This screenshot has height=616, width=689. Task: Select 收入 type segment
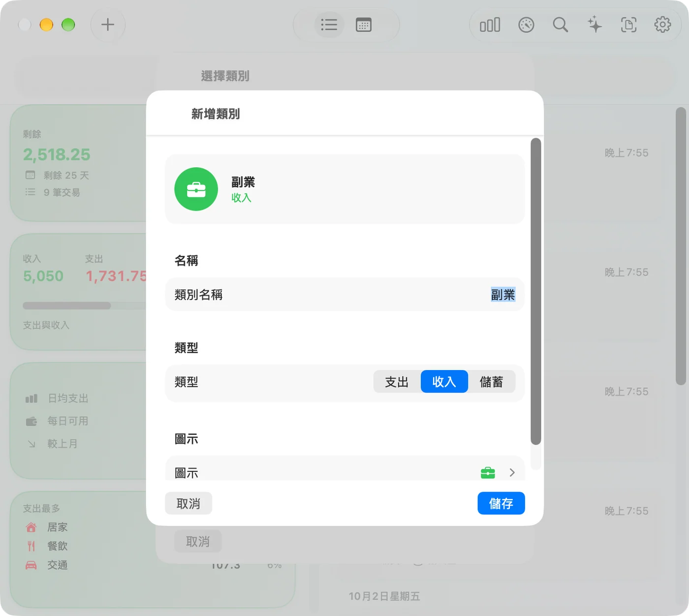tap(444, 382)
